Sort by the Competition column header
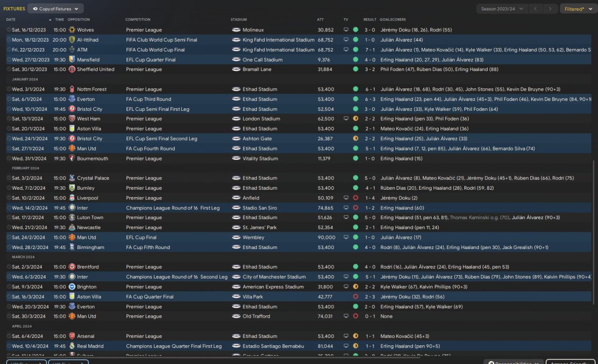The width and height of the screenshot is (598, 364). click(x=138, y=20)
